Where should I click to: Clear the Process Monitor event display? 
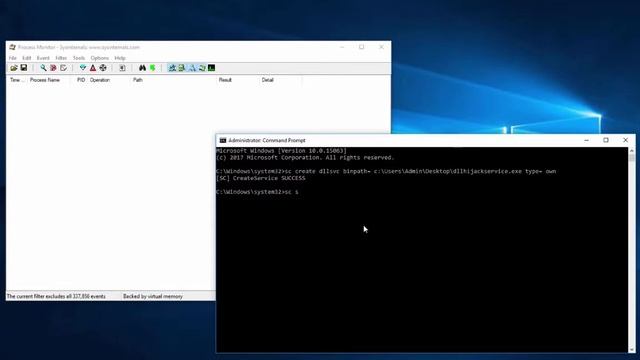pyautogui.click(x=63, y=68)
